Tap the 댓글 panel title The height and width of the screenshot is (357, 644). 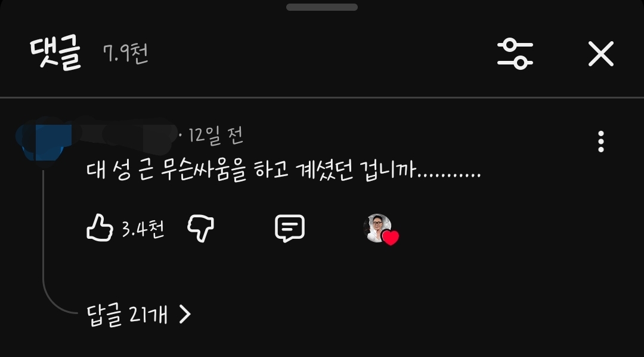pos(55,54)
